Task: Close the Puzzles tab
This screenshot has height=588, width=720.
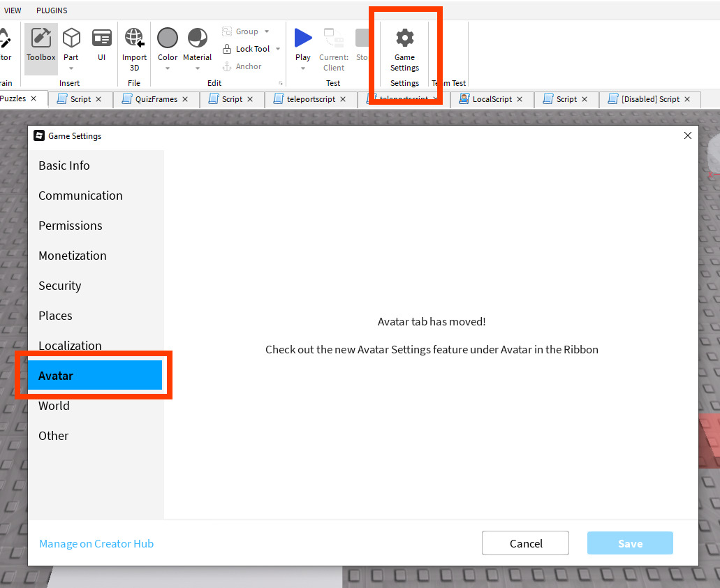Action: point(34,98)
